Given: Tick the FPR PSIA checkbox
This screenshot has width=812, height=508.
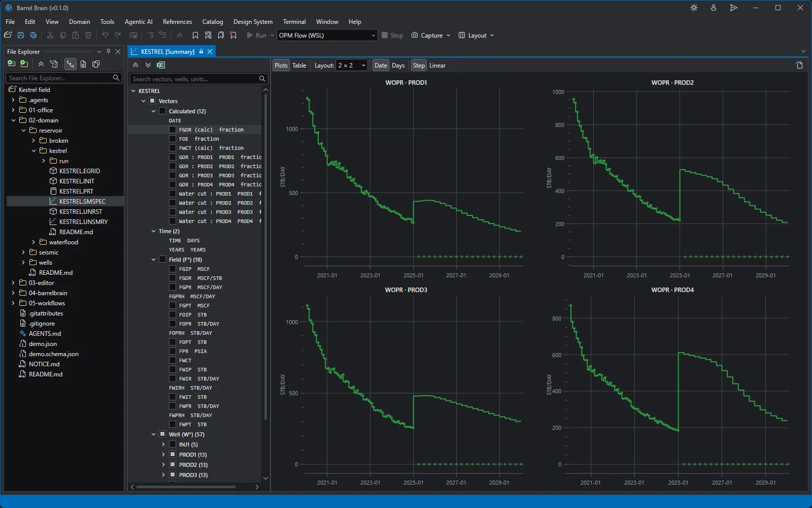Looking at the screenshot, I should click(173, 351).
